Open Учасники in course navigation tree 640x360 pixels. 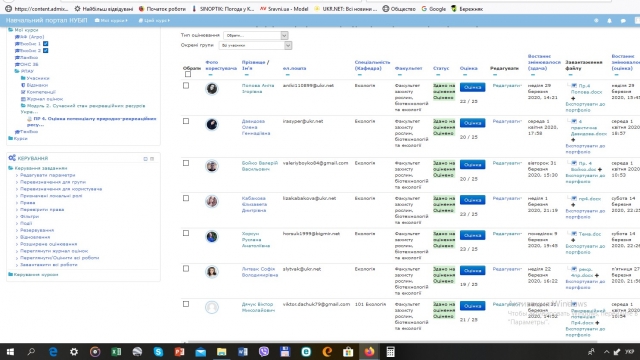[x=38, y=78]
